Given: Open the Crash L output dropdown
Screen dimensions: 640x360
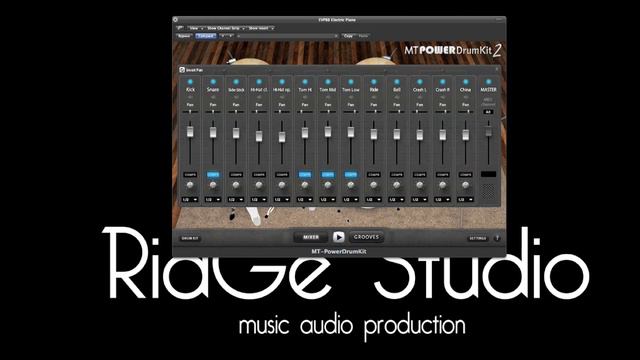Looking at the screenshot, I should click(420, 200).
